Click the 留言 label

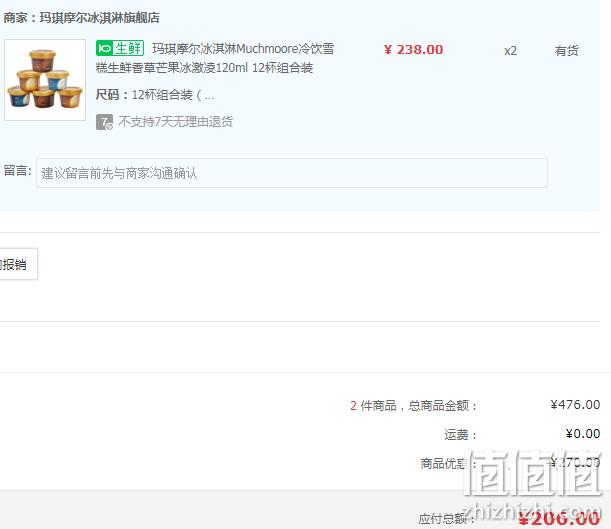pyautogui.click(x=18, y=171)
